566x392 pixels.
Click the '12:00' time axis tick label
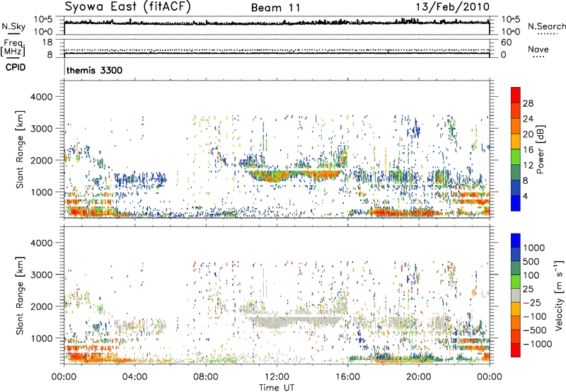[277, 377]
